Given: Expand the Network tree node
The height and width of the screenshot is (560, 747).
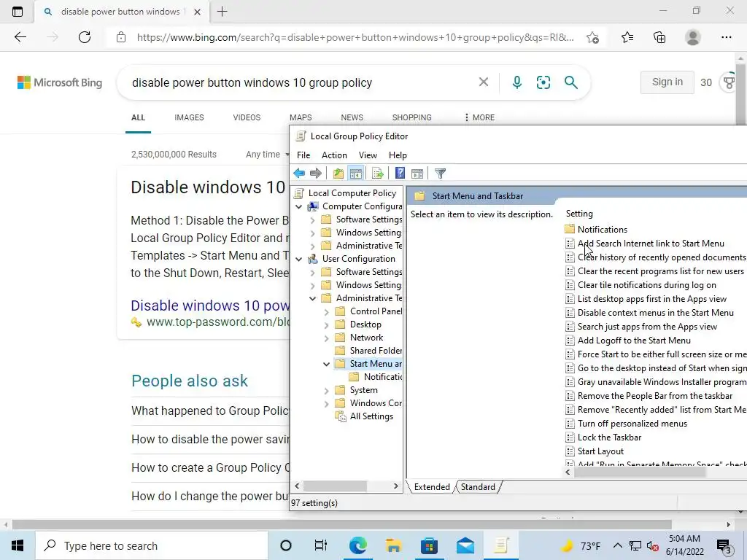Looking at the screenshot, I should pos(326,338).
